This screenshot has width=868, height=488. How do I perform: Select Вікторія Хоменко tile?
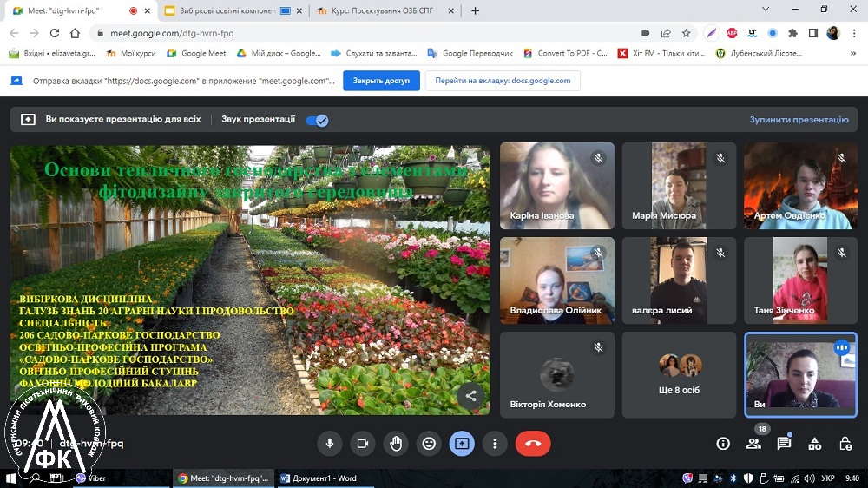(557, 375)
